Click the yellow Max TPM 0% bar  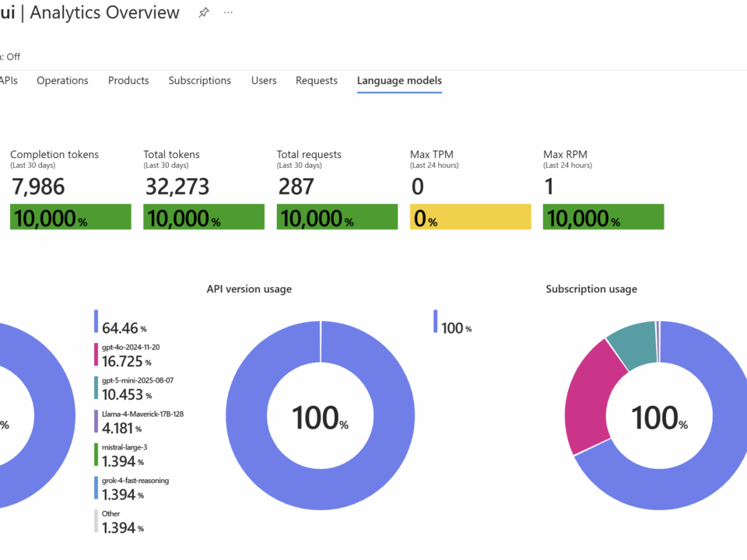pos(470,217)
